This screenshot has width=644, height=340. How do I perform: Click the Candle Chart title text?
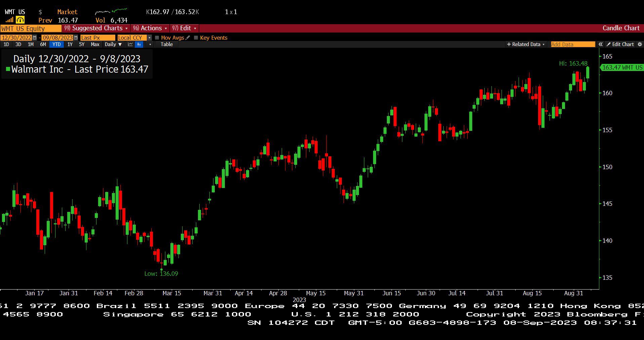621,28
